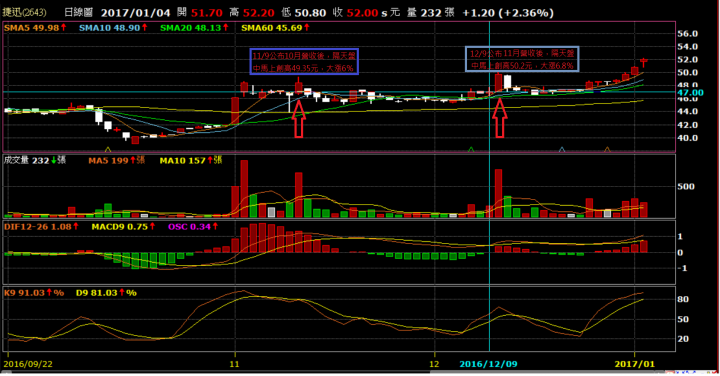Click the orange triangle marker under the price chart
This screenshot has height=376, width=720.
[607, 149]
